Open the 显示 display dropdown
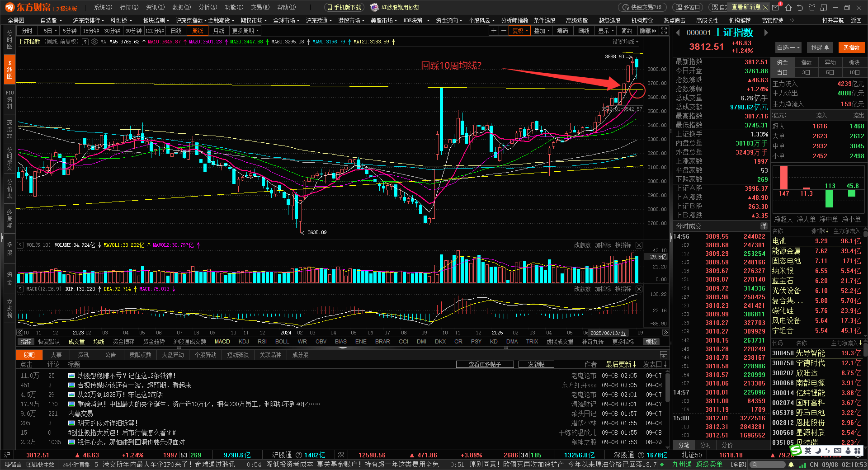 pyautogui.click(x=606, y=31)
